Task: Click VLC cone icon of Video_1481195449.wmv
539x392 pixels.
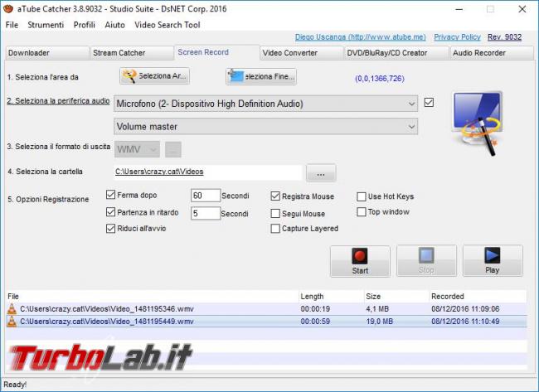Action: (x=12, y=322)
